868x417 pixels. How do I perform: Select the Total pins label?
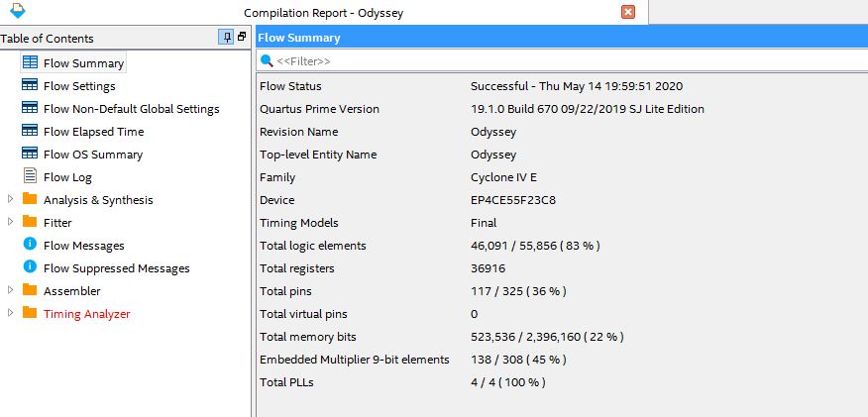pos(285,291)
